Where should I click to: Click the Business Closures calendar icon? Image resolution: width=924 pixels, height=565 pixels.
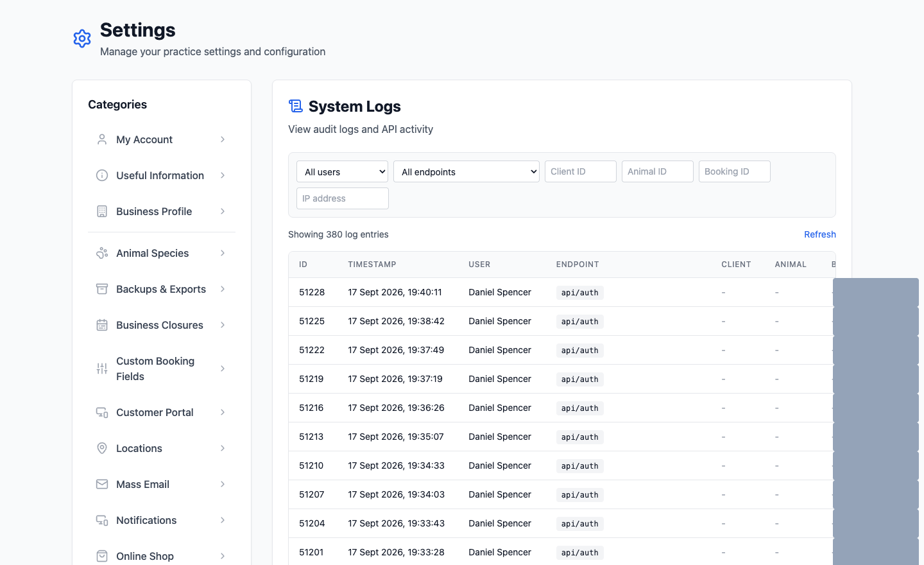click(102, 325)
